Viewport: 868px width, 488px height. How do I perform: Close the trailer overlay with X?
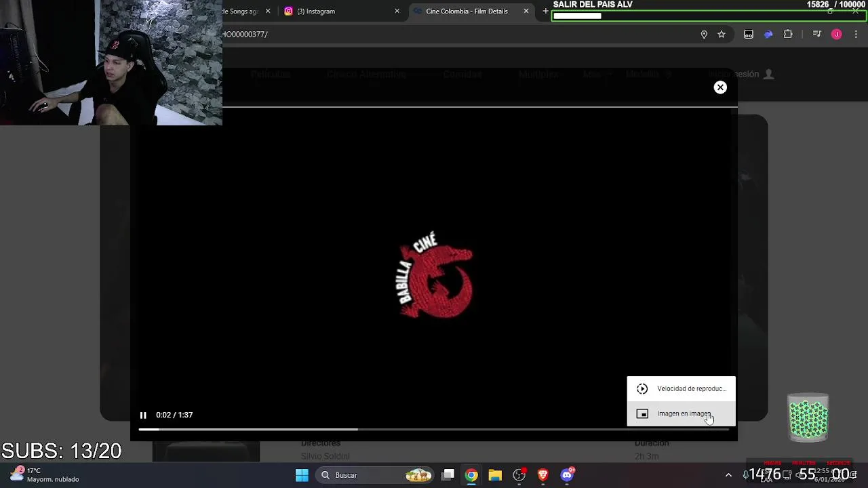click(x=720, y=87)
